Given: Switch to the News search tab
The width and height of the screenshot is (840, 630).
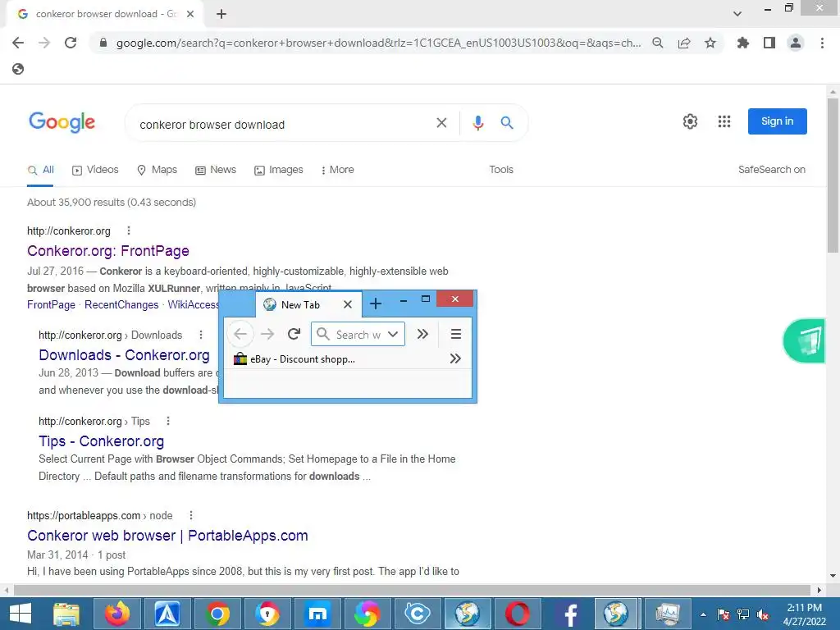Looking at the screenshot, I should pos(216,170).
